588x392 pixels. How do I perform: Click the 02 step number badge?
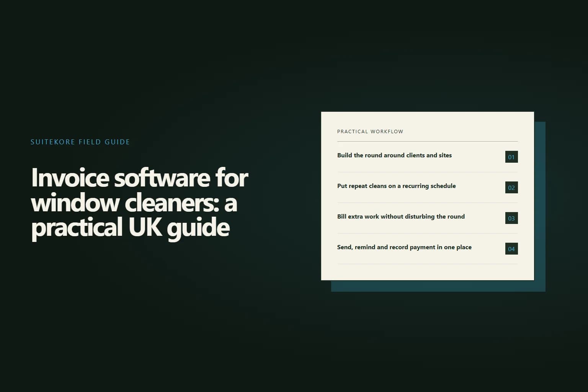(511, 188)
